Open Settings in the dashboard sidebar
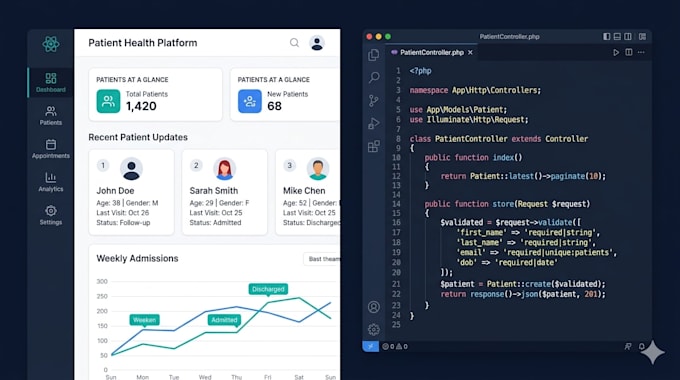 [x=51, y=215]
